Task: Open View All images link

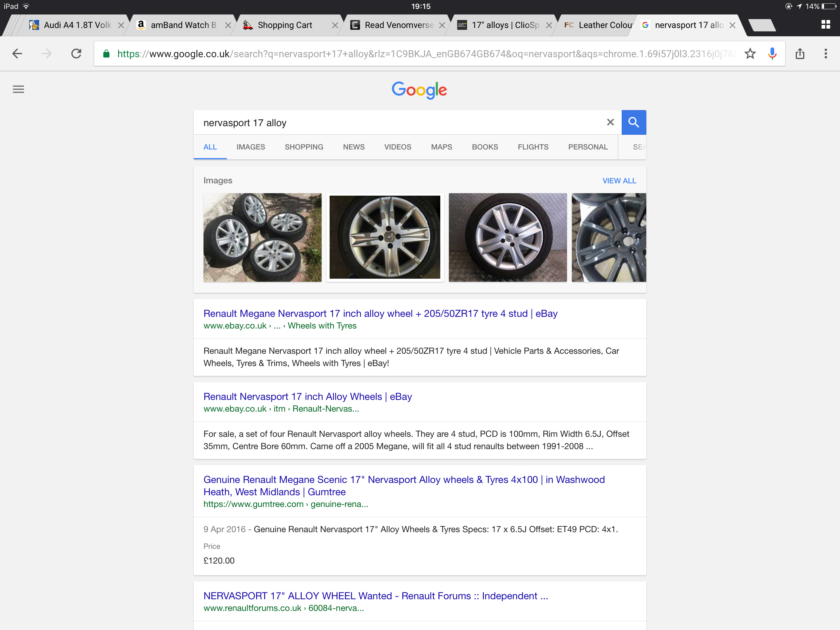Action: point(619,181)
